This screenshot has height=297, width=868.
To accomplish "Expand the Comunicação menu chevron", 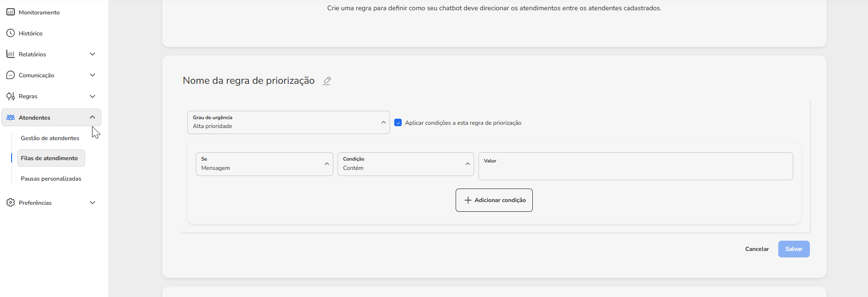I will coord(93,75).
